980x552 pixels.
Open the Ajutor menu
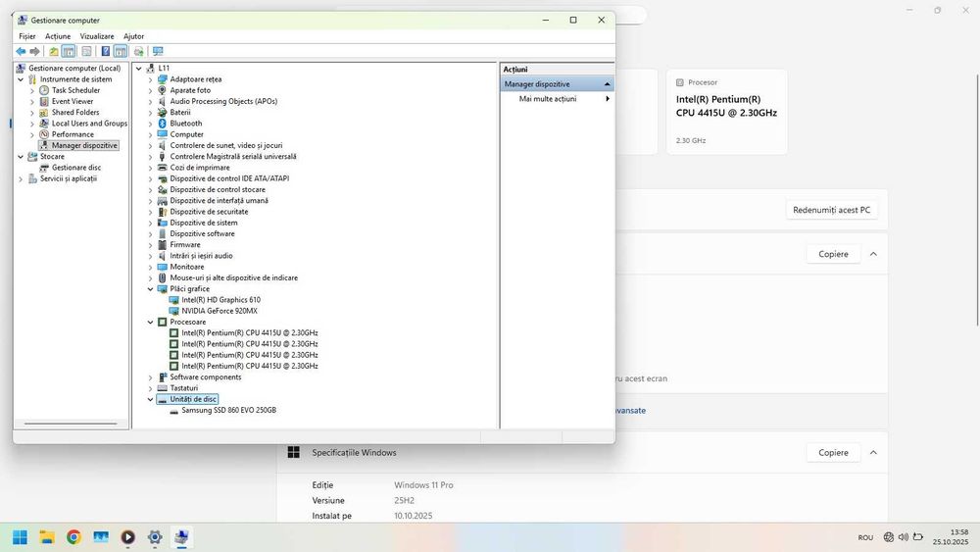click(133, 36)
